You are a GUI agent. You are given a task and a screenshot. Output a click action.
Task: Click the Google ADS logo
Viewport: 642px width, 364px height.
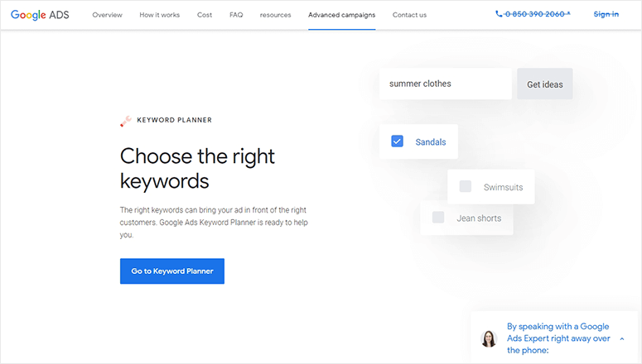40,15
